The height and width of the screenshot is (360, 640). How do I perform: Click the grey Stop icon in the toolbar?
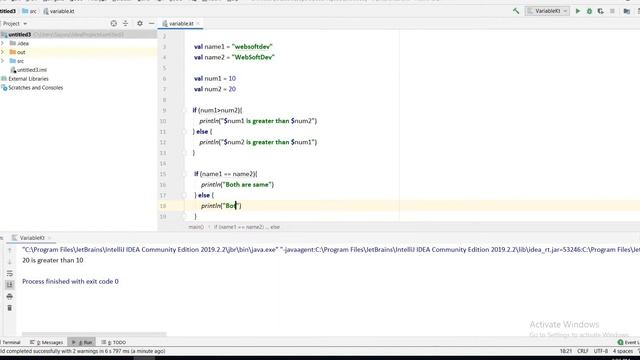tap(612, 11)
